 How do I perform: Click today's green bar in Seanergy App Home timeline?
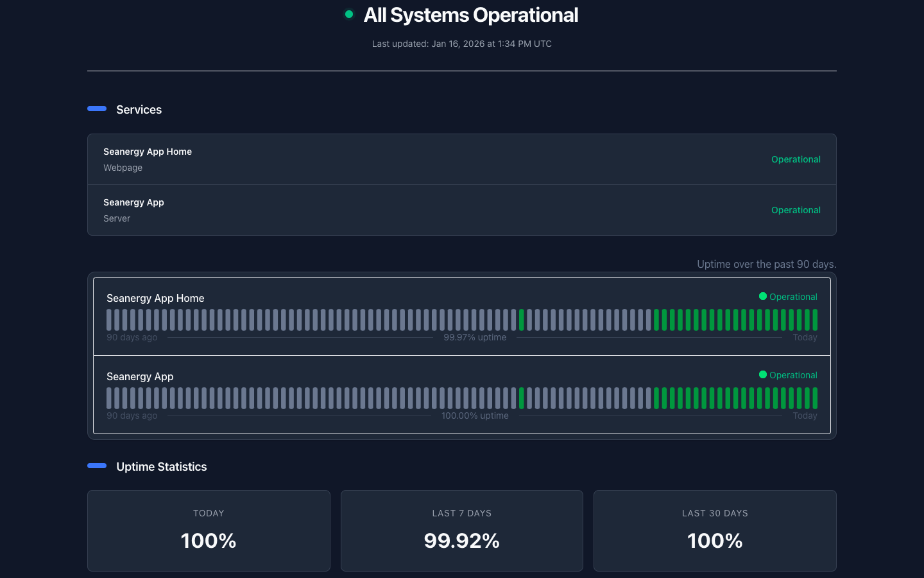(815, 320)
